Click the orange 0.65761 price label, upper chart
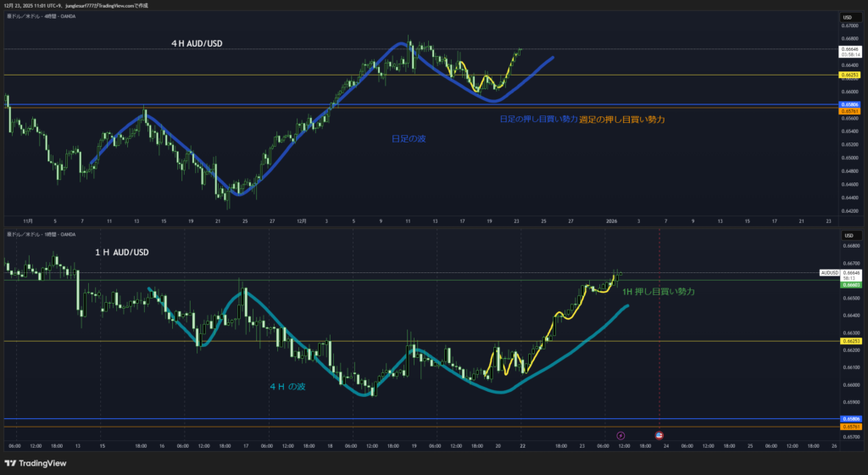868x475 pixels. [849, 111]
